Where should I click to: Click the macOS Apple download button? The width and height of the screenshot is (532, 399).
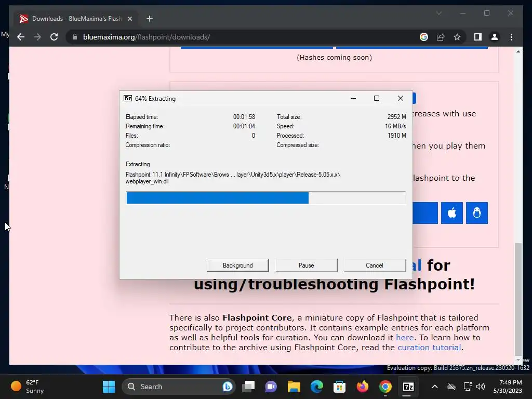click(451, 212)
